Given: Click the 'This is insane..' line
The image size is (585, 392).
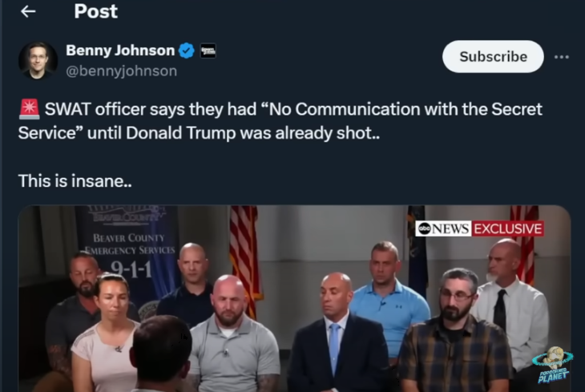Looking at the screenshot, I should coord(75,181).
